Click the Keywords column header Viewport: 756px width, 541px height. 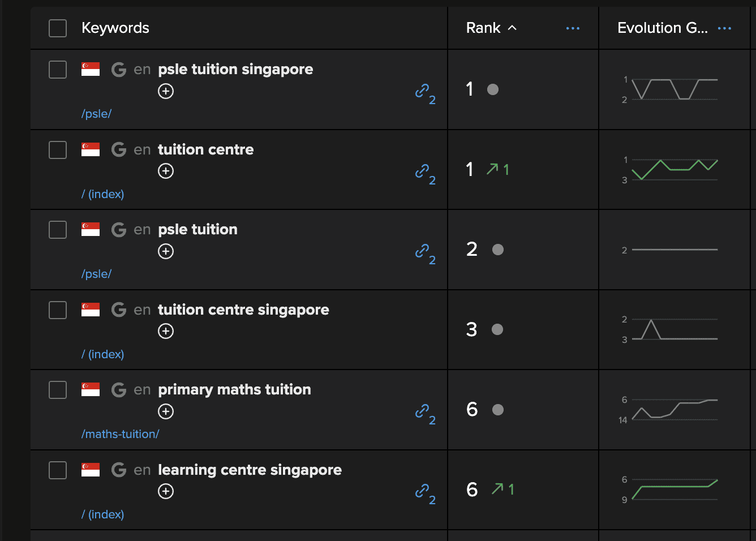115,28
